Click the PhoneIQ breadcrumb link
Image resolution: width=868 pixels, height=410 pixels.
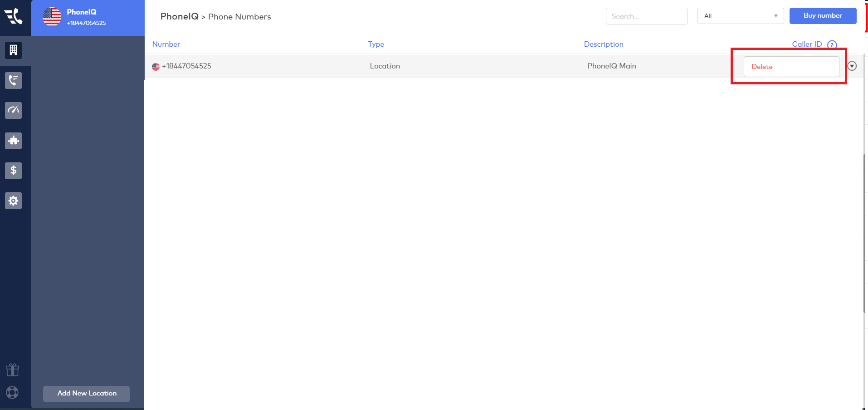[179, 16]
